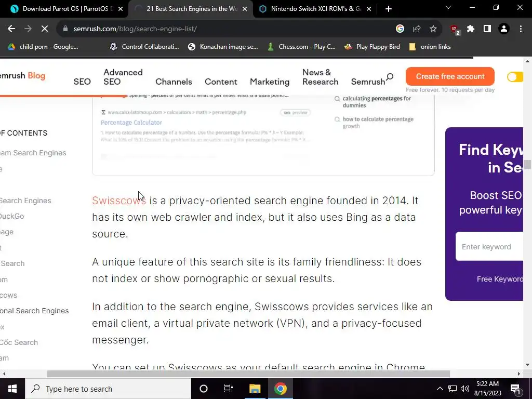Open Cortana from the taskbar
Viewport: 532px width, 399px height.
coord(204,389)
